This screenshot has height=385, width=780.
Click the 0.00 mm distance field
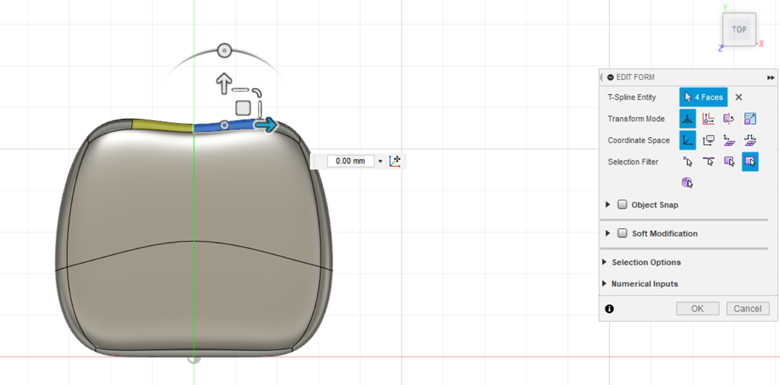click(351, 161)
